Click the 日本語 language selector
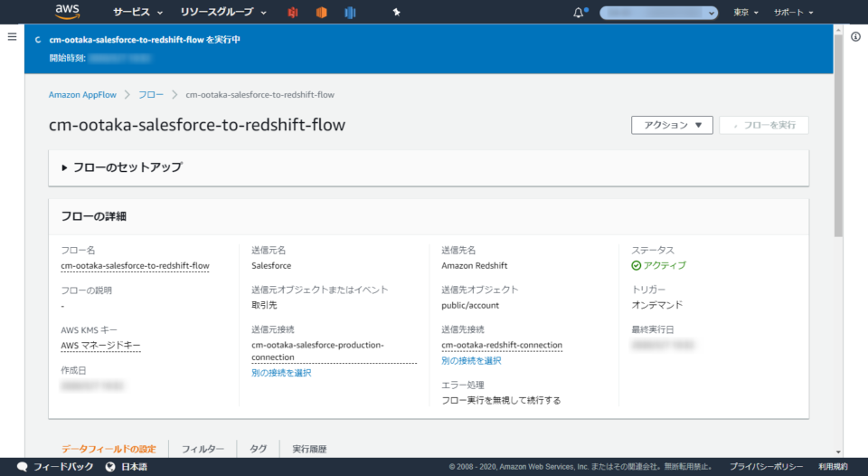The width and height of the screenshot is (868, 476). (135, 467)
